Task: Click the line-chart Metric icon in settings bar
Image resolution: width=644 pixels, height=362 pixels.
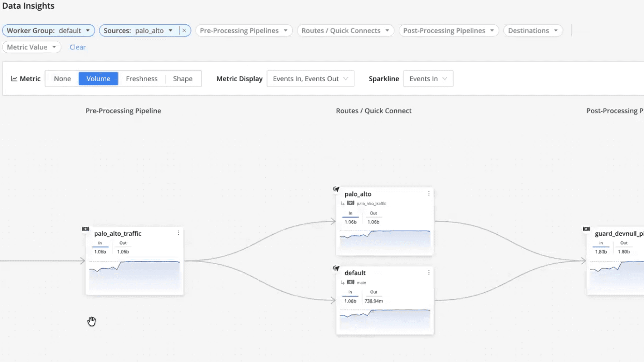Action: pos(14,78)
